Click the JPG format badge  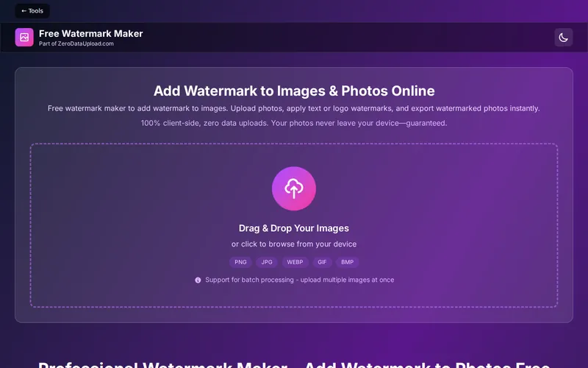267,262
